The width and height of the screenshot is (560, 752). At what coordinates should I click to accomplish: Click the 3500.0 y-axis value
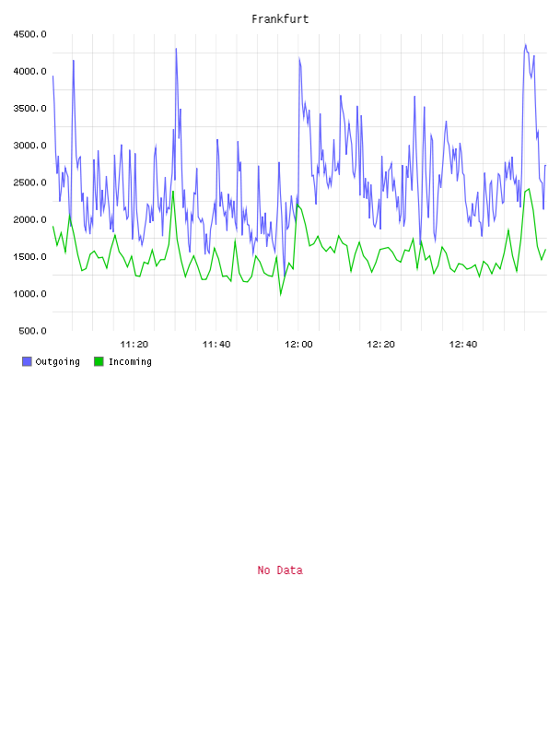click(x=29, y=109)
